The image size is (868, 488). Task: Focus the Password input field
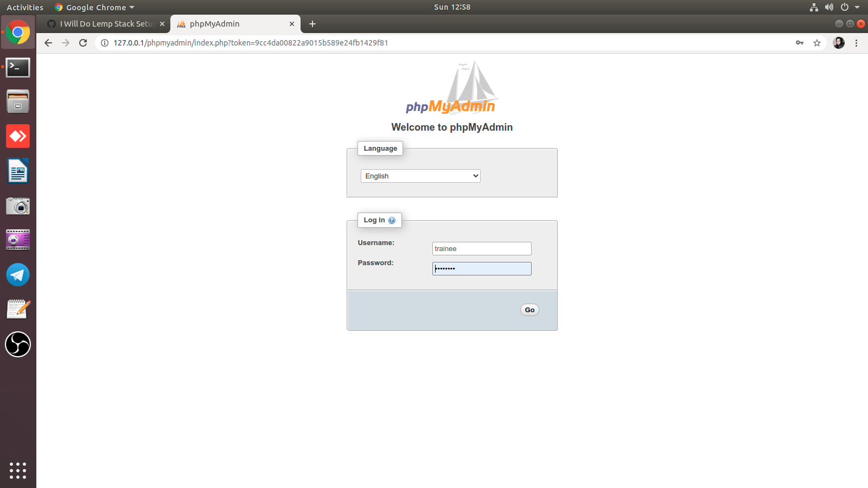[482, 268]
